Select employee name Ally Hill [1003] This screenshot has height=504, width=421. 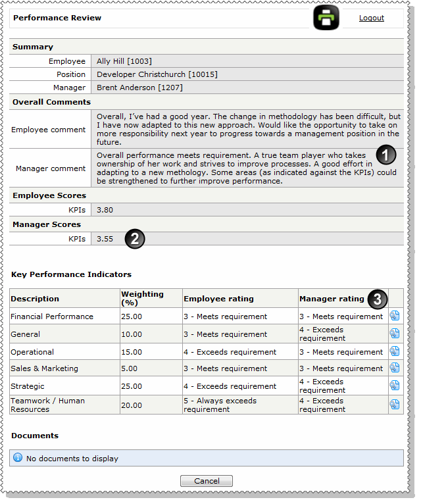point(126,62)
